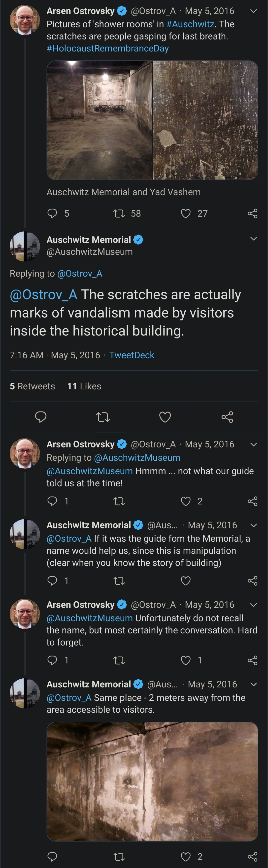Open the #HolocaustRemembranceDay hashtag link

tap(107, 48)
